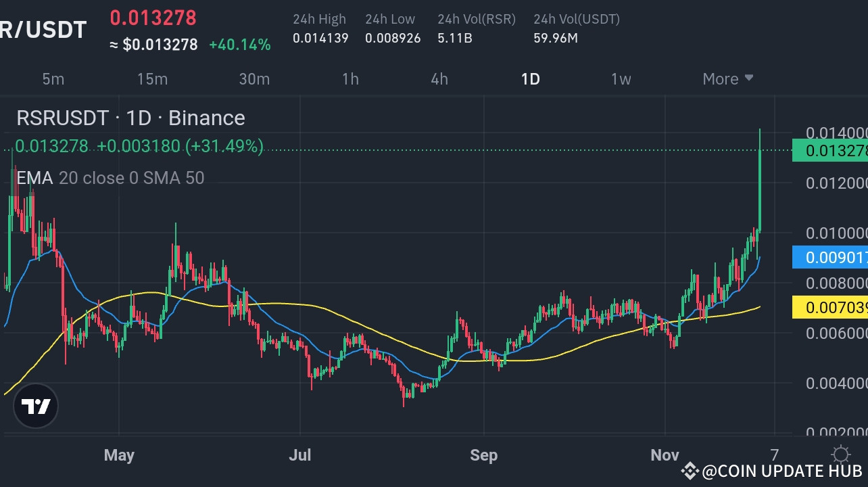Viewport: 868px width, 487px height.
Task: Click the TradingView logo icon
Action: (x=35, y=406)
